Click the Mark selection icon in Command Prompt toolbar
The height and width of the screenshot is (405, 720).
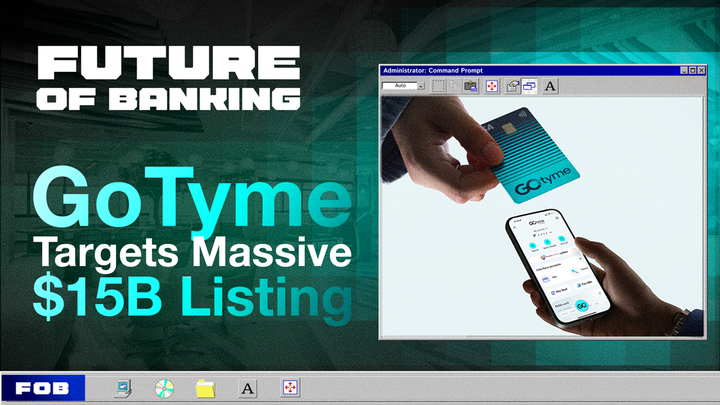tap(438, 86)
